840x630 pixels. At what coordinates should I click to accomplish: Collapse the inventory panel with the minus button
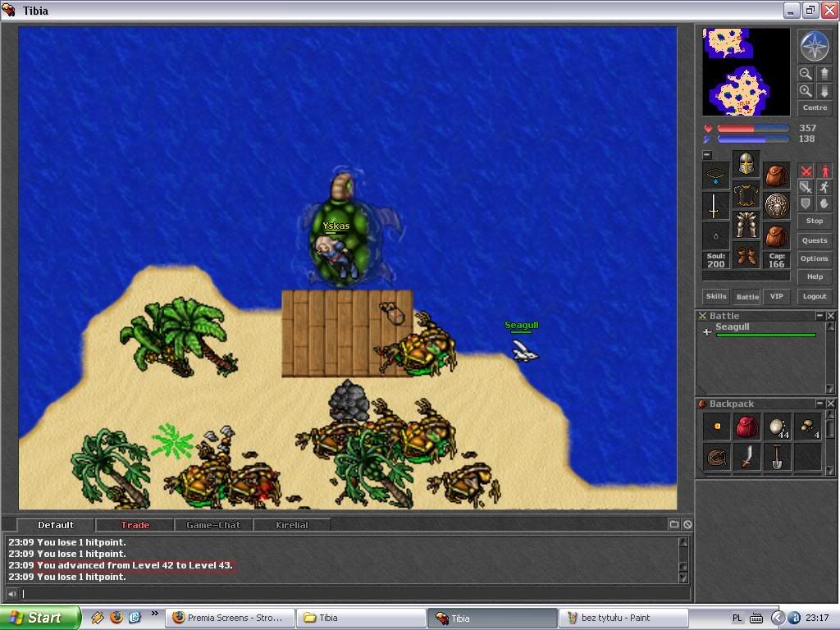tap(707, 155)
